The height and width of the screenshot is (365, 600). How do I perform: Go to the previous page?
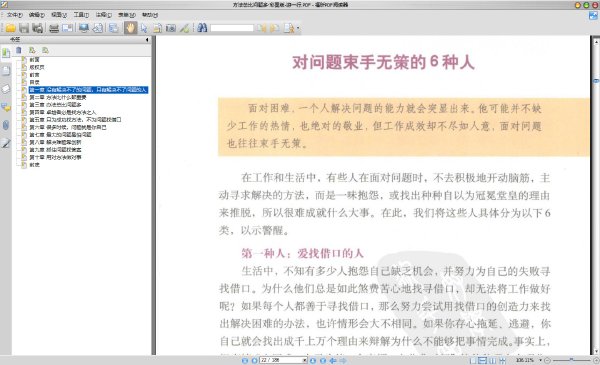(254, 360)
